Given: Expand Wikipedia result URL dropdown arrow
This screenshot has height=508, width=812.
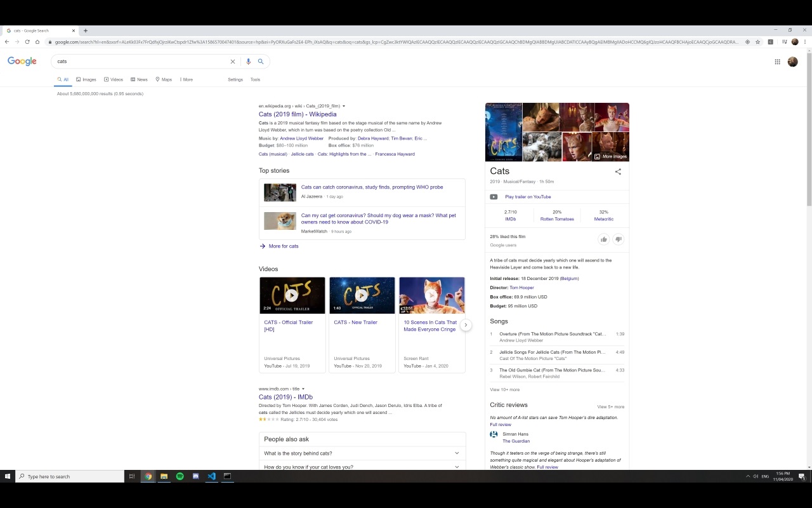Looking at the screenshot, I should (x=344, y=106).
